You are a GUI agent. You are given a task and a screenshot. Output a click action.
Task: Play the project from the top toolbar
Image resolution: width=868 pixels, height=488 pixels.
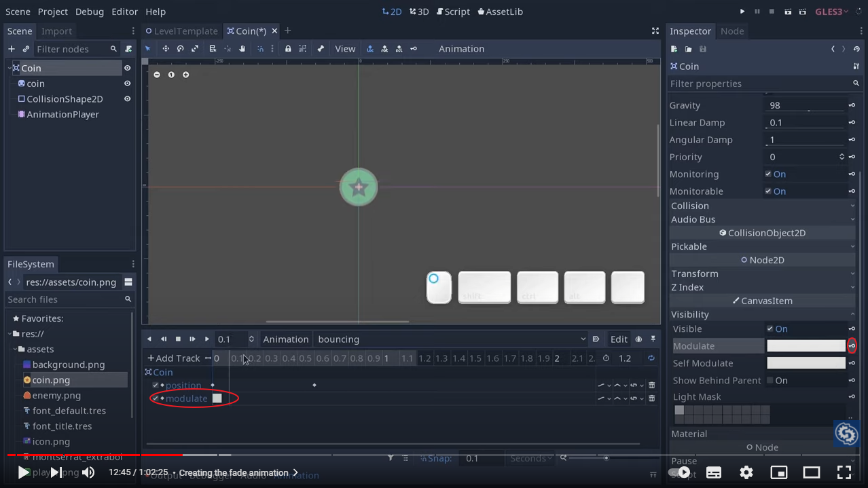click(742, 12)
